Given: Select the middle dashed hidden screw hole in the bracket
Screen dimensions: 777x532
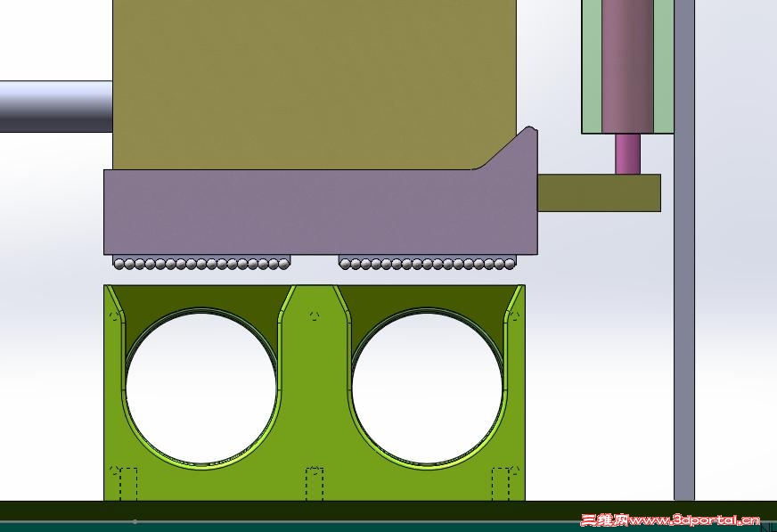Looking at the screenshot, I should 315,484.
